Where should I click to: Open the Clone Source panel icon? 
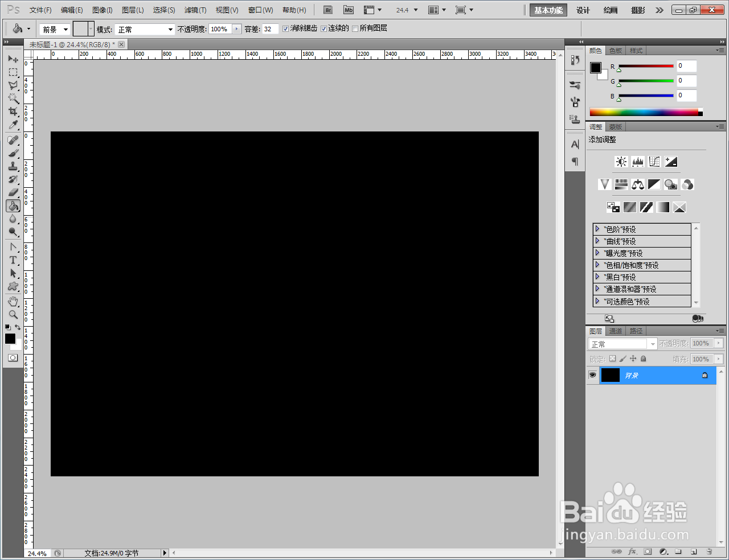point(575,119)
